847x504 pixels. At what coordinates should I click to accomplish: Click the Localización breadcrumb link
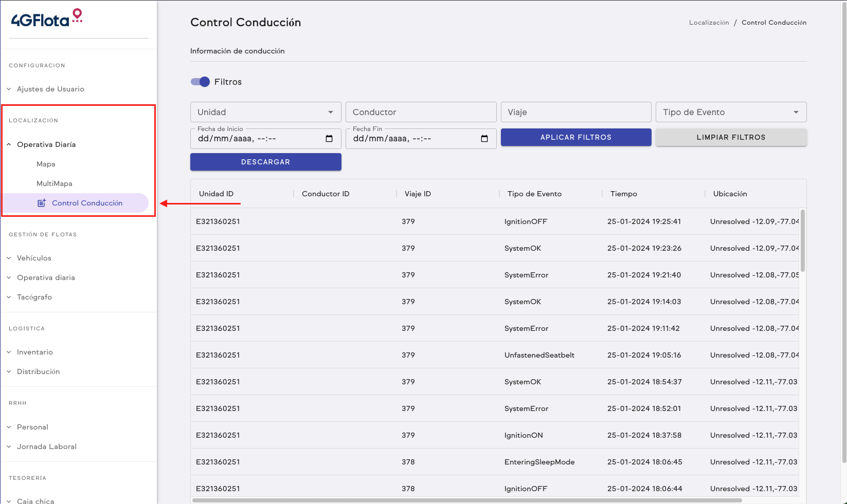[x=709, y=23]
